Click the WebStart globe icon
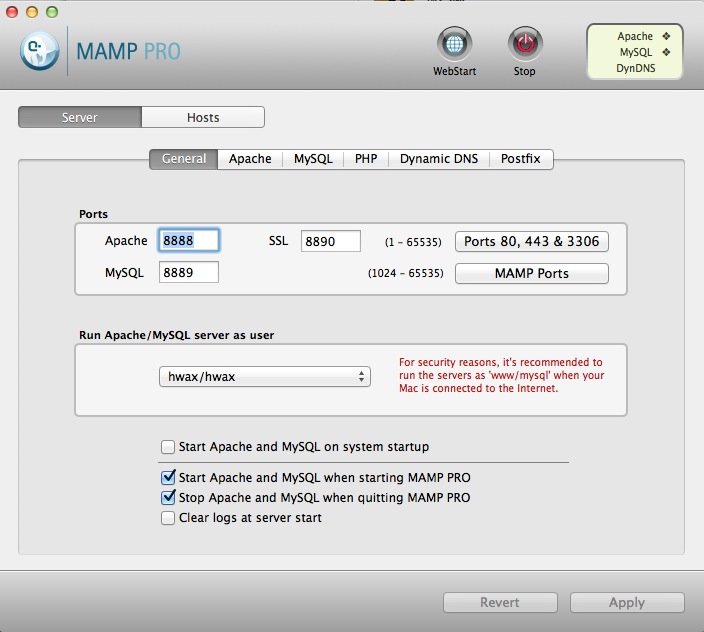Viewport: 704px width, 632px height. [x=455, y=45]
